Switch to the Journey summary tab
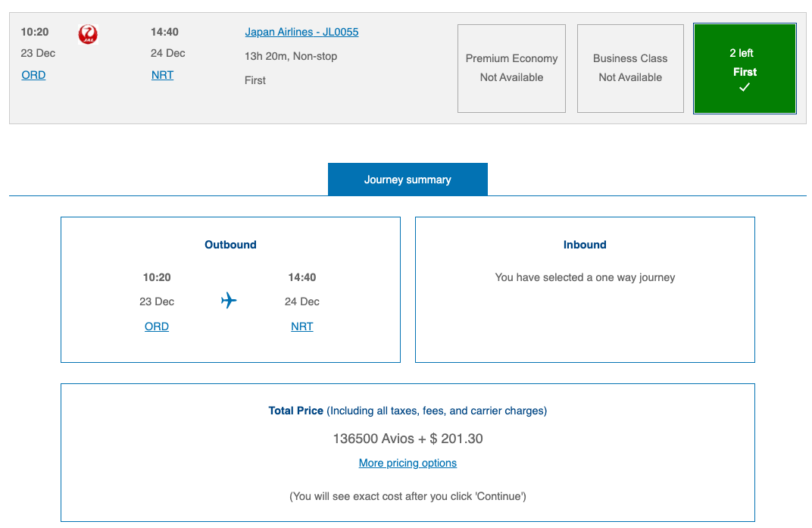Viewport: 812px width, 528px height. (x=408, y=179)
